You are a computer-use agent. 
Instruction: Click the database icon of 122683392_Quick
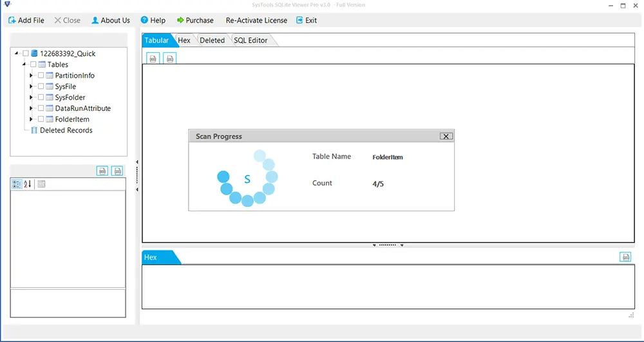pyautogui.click(x=34, y=53)
